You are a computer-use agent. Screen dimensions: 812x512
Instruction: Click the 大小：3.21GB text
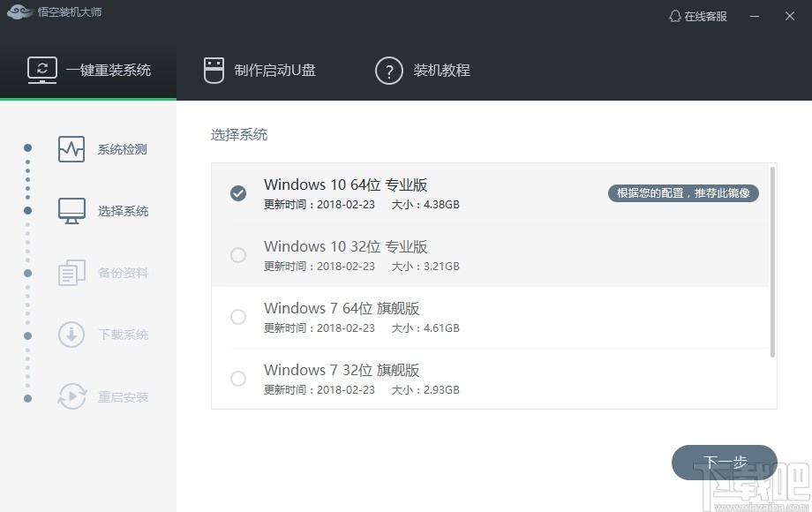tap(425, 266)
